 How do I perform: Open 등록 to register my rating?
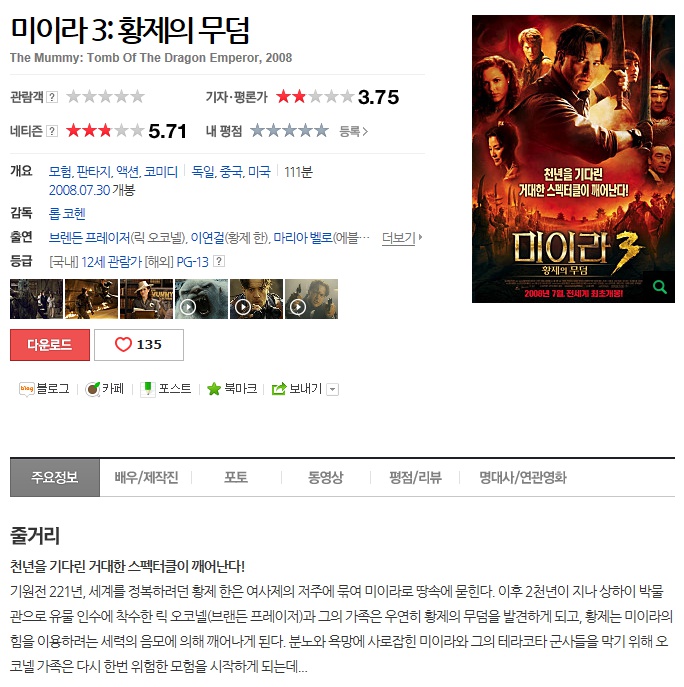tap(354, 131)
